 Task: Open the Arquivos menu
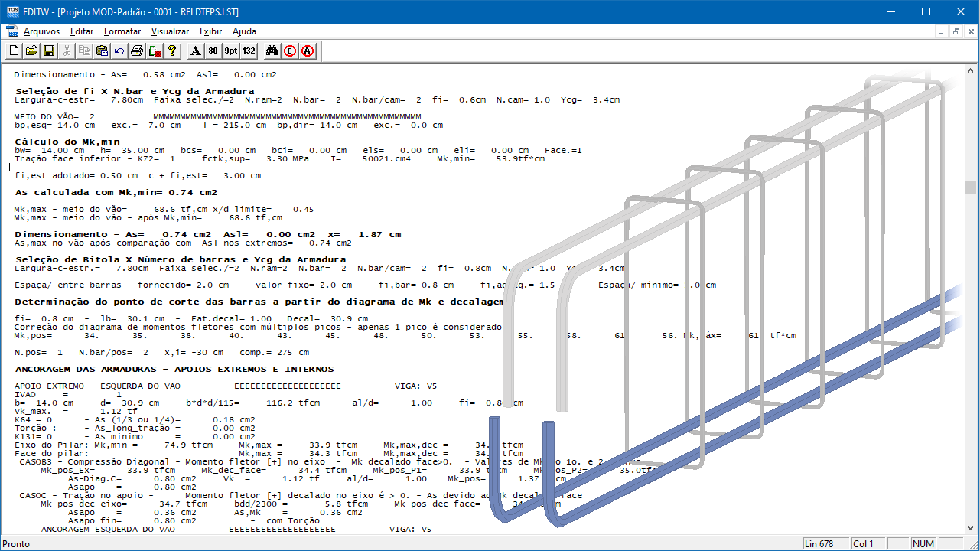(x=41, y=31)
